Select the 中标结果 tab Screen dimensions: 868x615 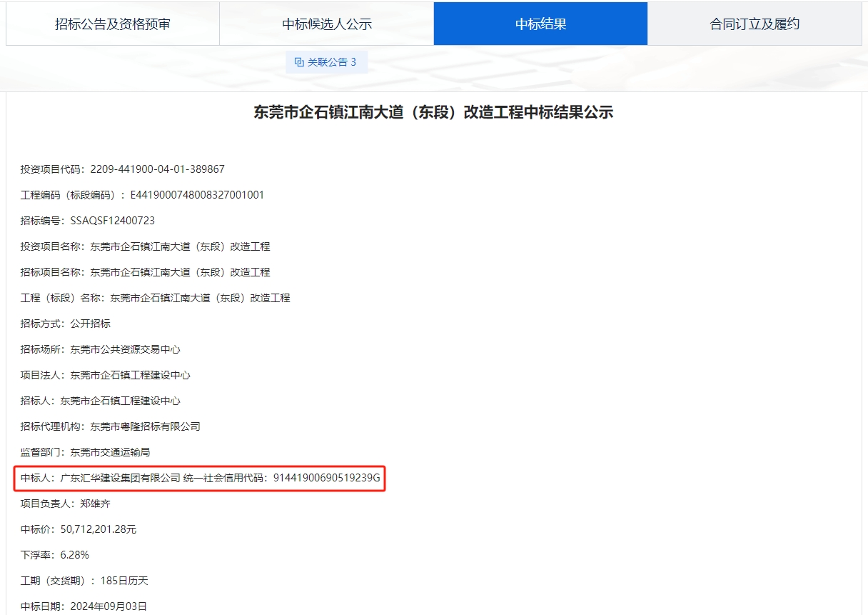click(540, 24)
